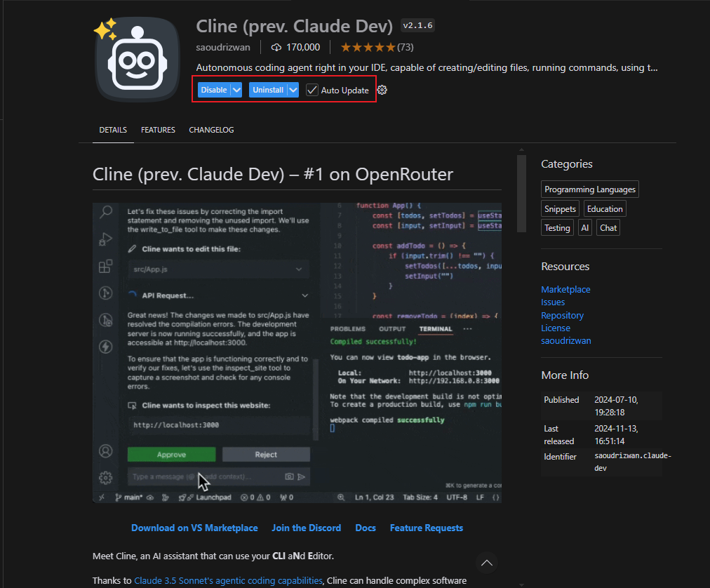Click the five-star rating icons

pos(368,47)
